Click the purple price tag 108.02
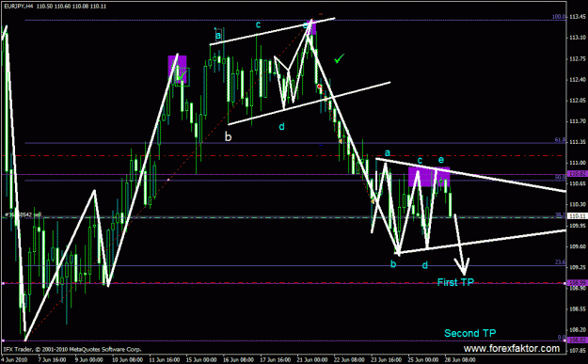Screen dimensions: 588x364 click(x=577, y=340)
